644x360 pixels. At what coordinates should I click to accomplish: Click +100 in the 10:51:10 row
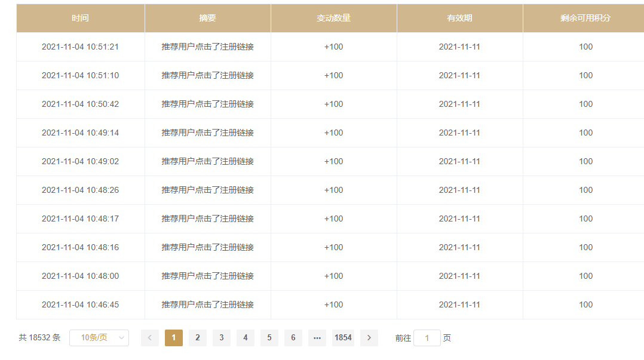pyautogui.click(x=333, y=76)
